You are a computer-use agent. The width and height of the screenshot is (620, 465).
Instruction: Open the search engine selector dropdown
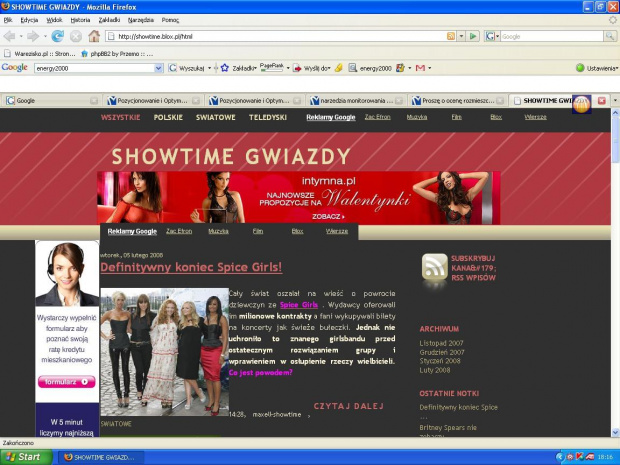(497, 36)
